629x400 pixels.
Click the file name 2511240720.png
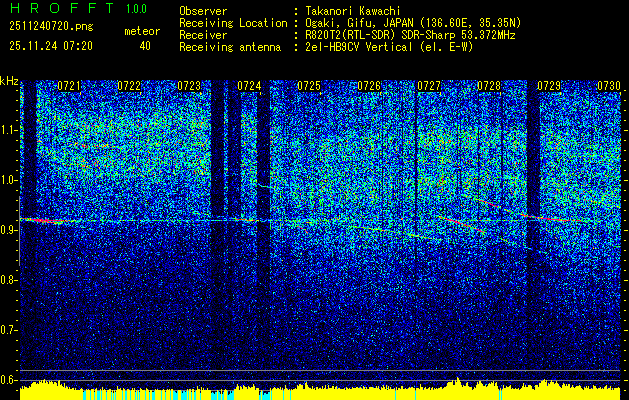(x=51, y=27)
